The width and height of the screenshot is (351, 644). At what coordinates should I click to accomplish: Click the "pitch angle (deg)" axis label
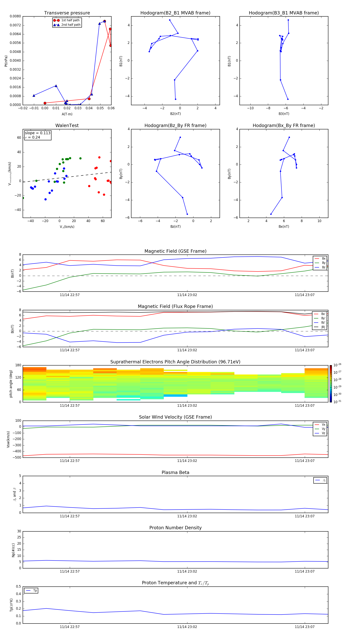coord(11,384)
